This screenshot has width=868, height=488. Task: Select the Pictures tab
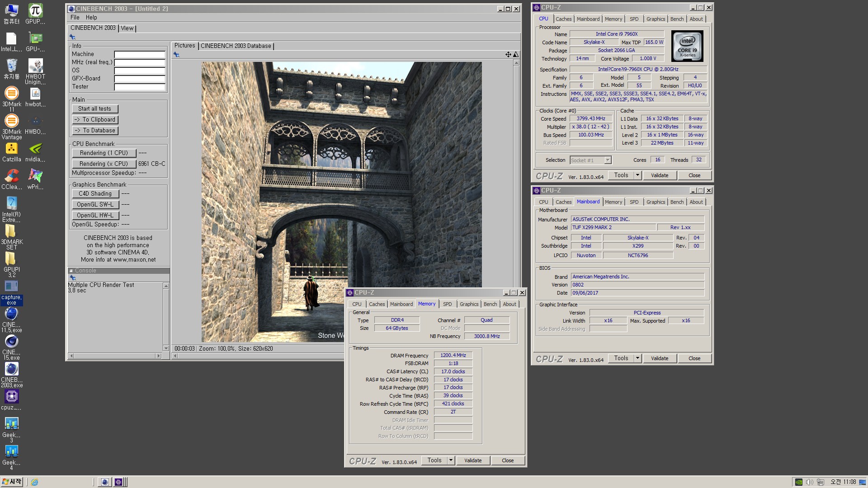pos(184,46)
